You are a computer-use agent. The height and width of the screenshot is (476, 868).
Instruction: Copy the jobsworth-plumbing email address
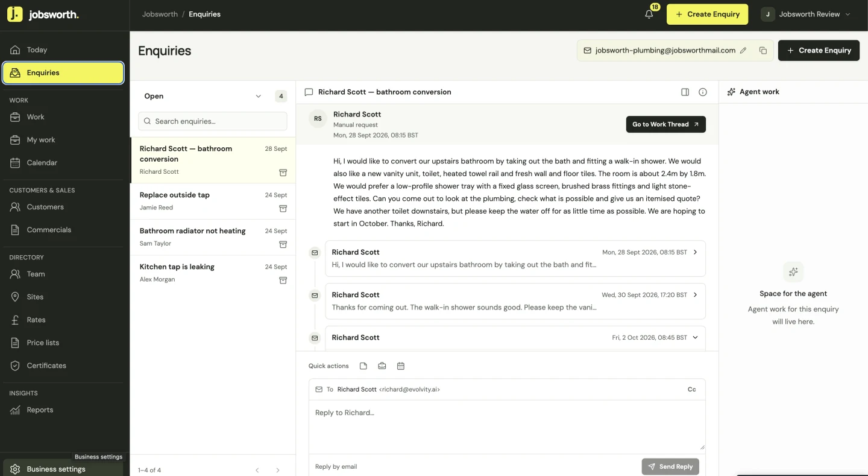click(763, 51)
